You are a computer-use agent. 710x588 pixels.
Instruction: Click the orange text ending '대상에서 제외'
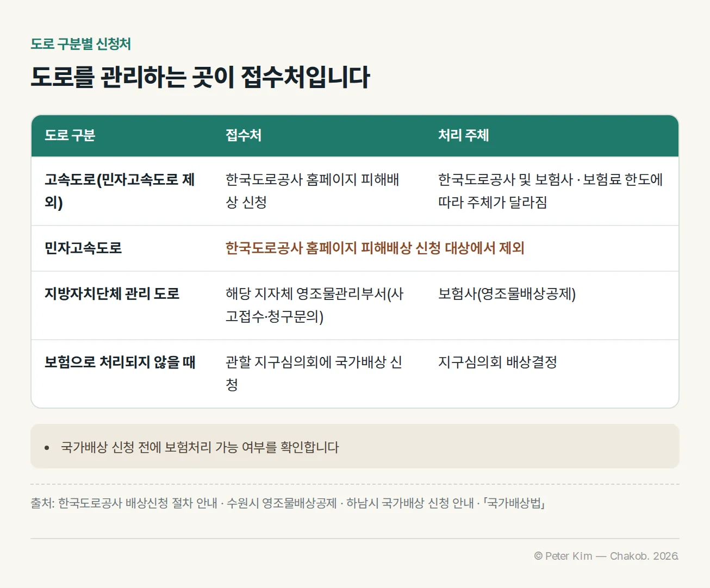pos(375,248)
